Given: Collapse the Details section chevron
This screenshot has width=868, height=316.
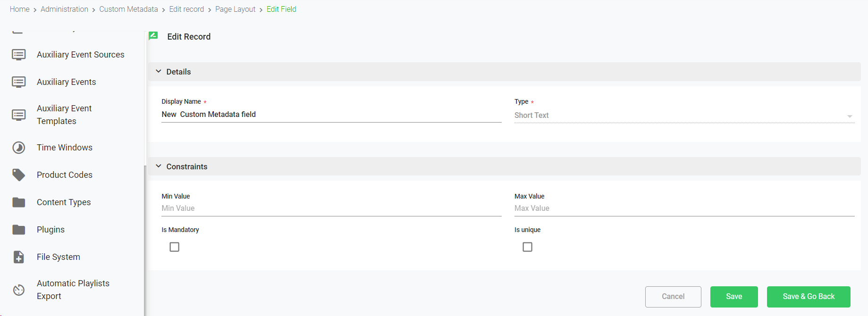Looking at the screenshot, I should point(159,72).
